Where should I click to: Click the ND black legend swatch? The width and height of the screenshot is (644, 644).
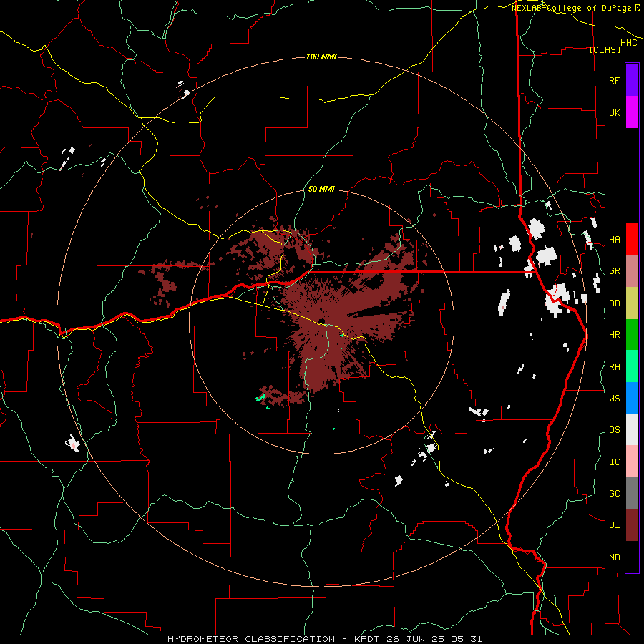[632, 557]
